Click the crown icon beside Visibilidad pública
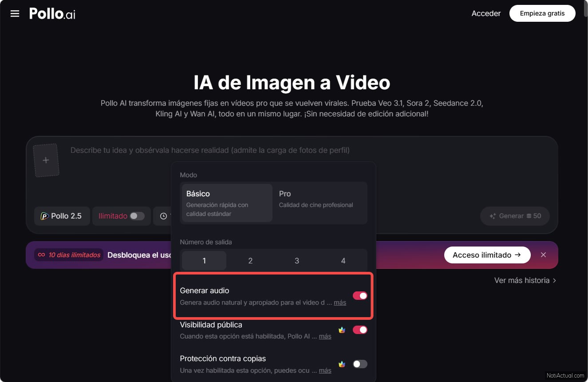Image resolution: width=588 pixels, height=382 pixels. pos(342,330)
